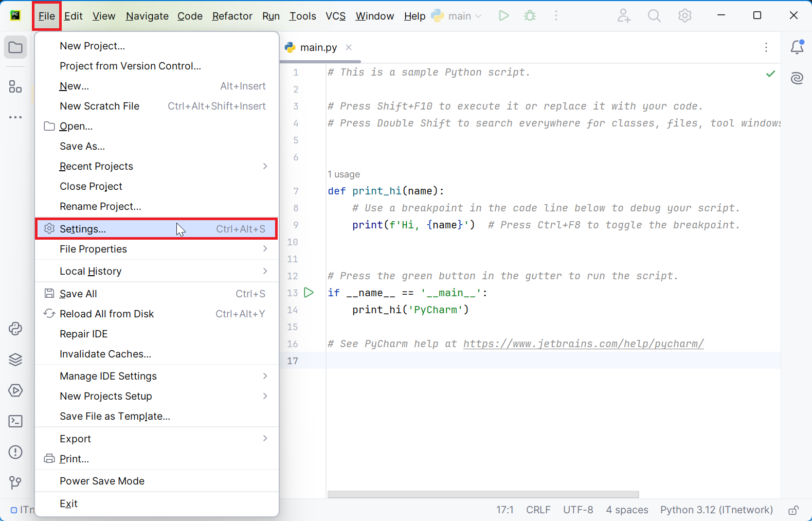
Task: Click the Python 3.12 interpreter selector
Action: [716, 510]
